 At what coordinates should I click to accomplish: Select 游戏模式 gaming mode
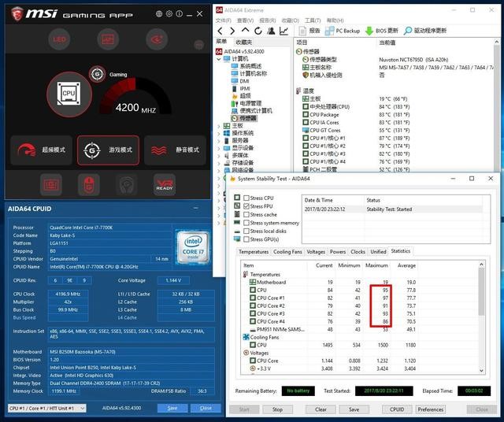[x=109, y=150]
